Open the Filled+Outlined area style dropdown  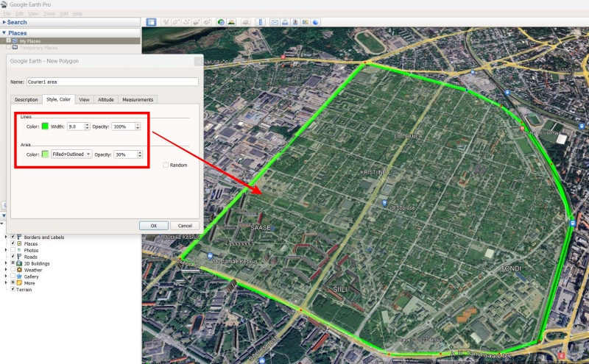[71, 154]
